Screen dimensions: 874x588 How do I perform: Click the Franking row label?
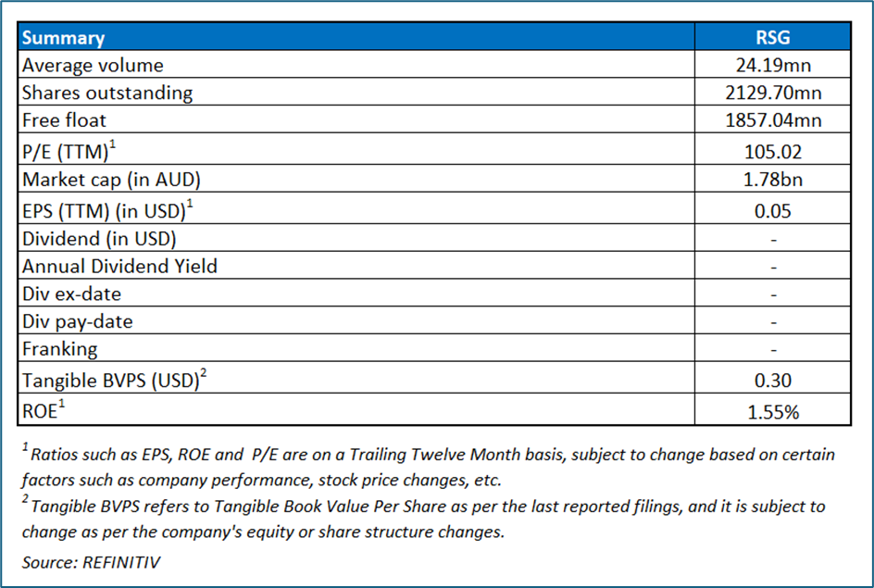pyautogui.click(x=59, y=350)
